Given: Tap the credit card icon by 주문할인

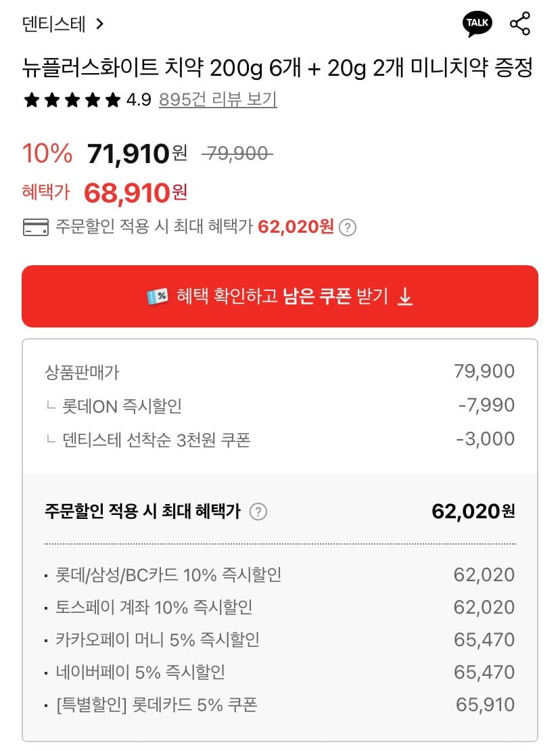Looking at the screenshot, I should click(36, 227).
